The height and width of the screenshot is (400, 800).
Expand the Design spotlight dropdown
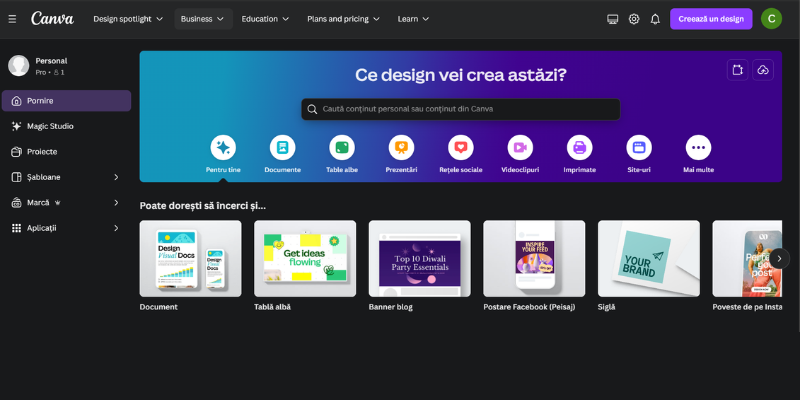[x=128, y=19]
